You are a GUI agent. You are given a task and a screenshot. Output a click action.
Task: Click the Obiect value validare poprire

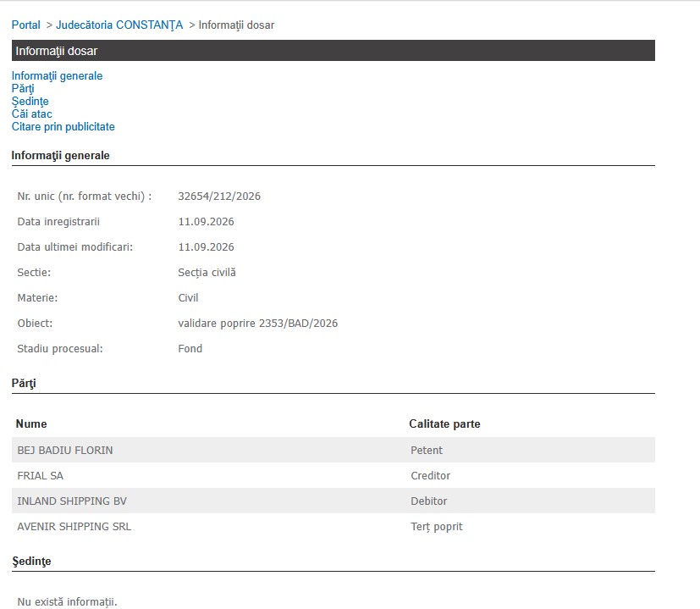[257, 323]
